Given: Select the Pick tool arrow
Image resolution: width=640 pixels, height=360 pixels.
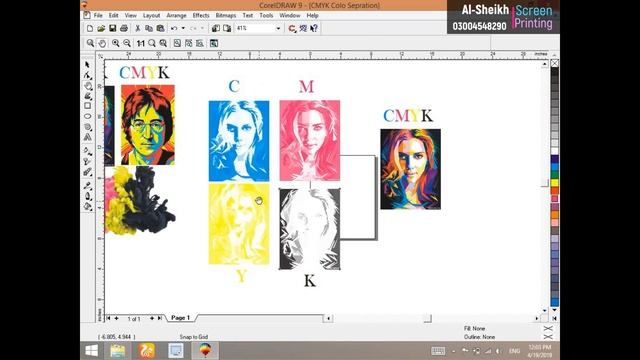Looking at the screenshot, I should coord(87,64).
